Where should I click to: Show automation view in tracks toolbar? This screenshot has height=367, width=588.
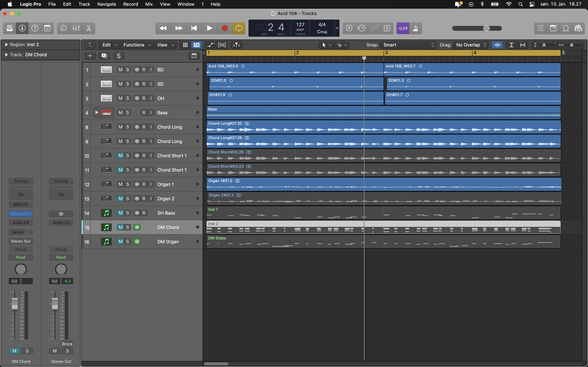[x=210, y=45]
